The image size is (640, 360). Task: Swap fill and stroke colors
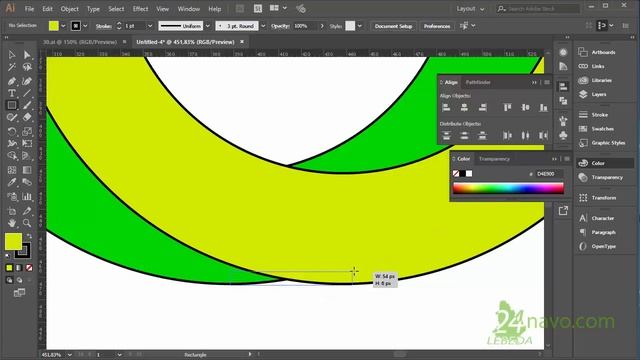click(29, 236)
